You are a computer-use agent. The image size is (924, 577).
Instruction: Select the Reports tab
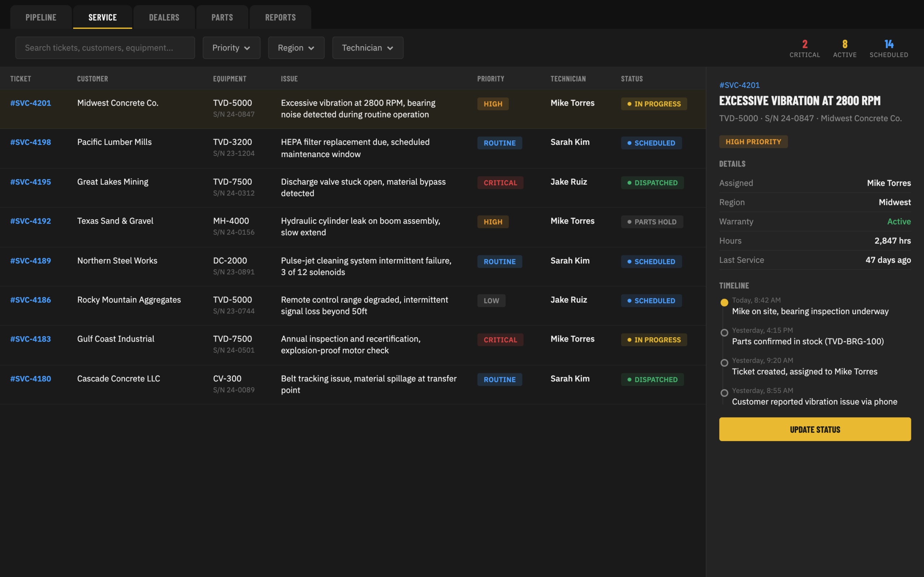(280, 17)
